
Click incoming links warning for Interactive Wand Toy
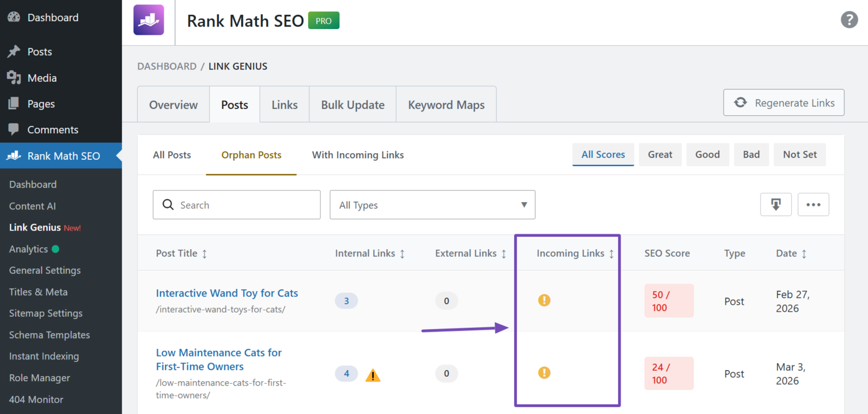544,301
